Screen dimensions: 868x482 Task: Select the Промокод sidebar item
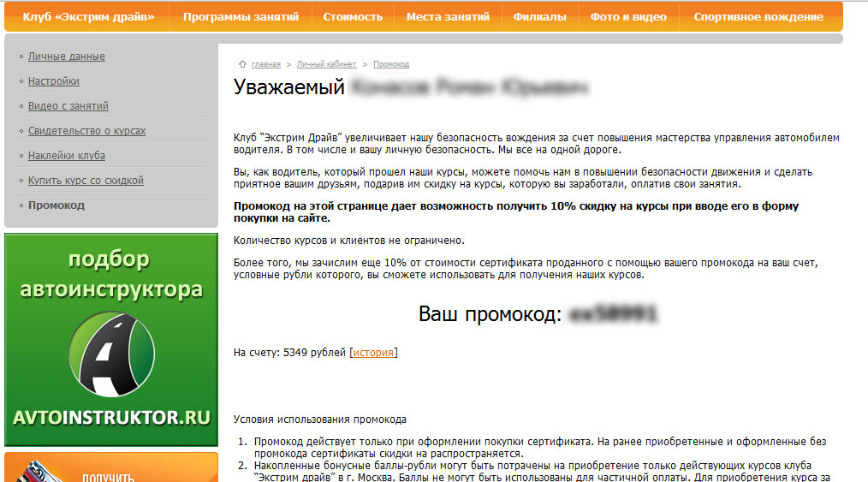click(56, 205)
